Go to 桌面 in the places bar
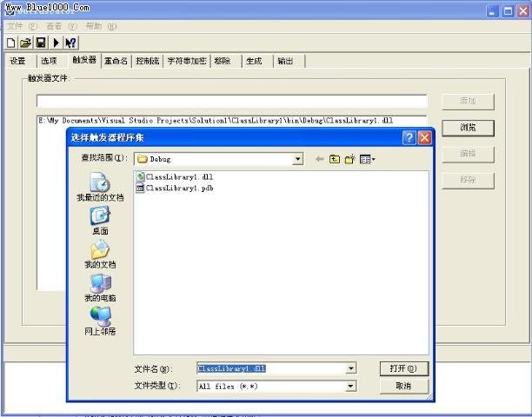532x417 pixels. coord(100,221)
